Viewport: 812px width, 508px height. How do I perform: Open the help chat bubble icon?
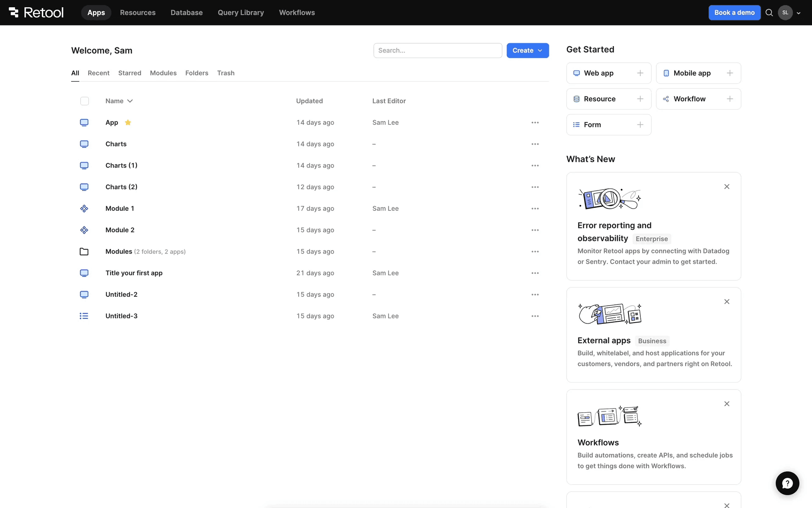point(787,483)
